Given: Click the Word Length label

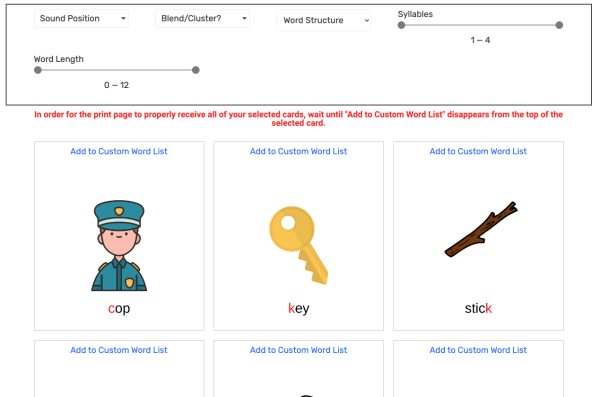Looking at the screenshot, I should coord(59,59).
